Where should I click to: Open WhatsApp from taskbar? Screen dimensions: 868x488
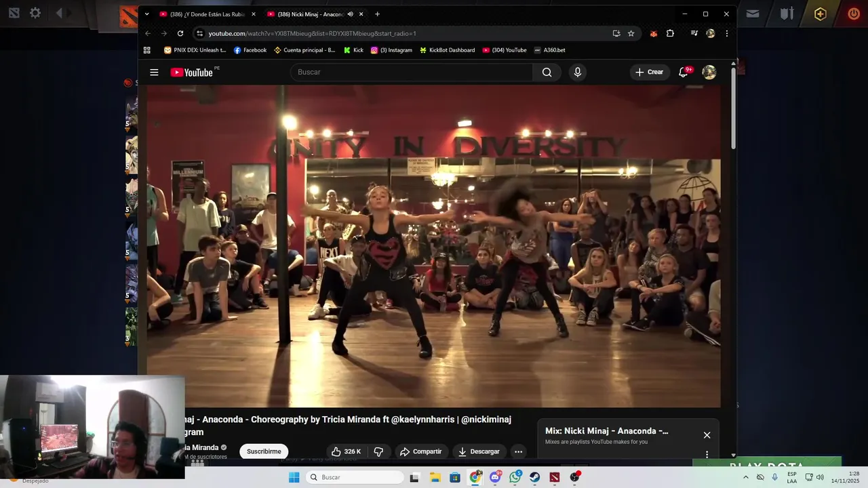point(515,477)
